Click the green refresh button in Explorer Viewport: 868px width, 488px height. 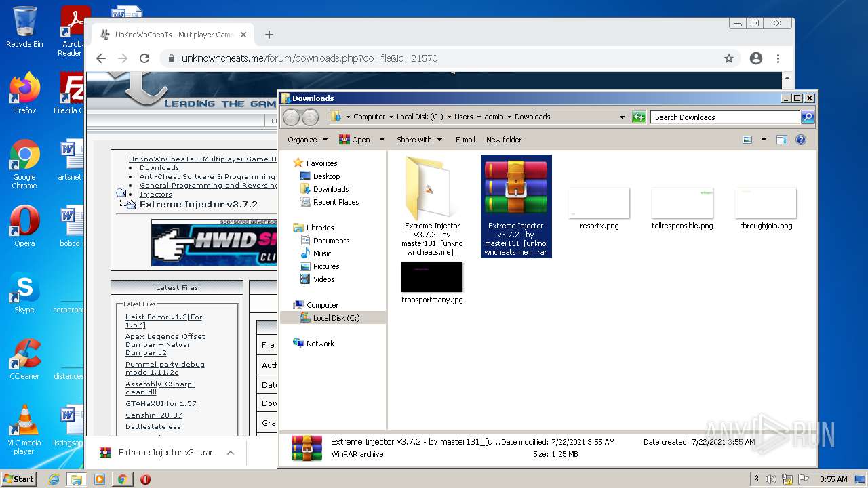coord(639,117)
